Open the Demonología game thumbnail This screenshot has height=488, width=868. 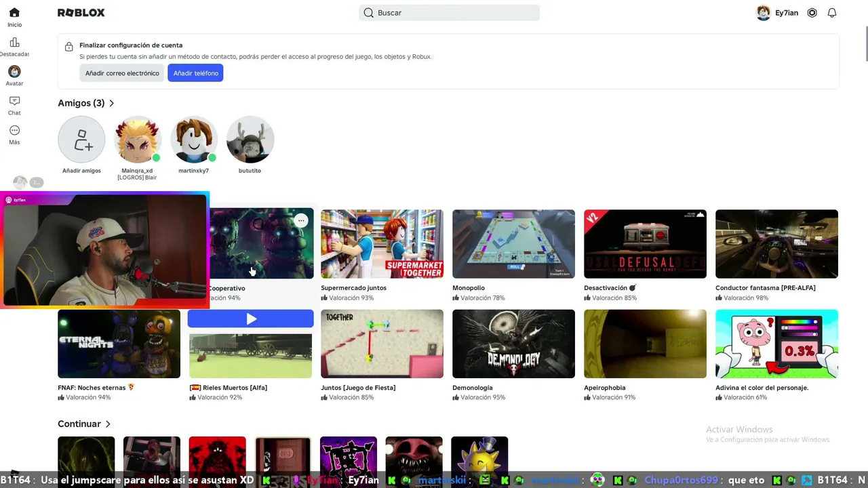pyautogui.click(x=514, y=344)
